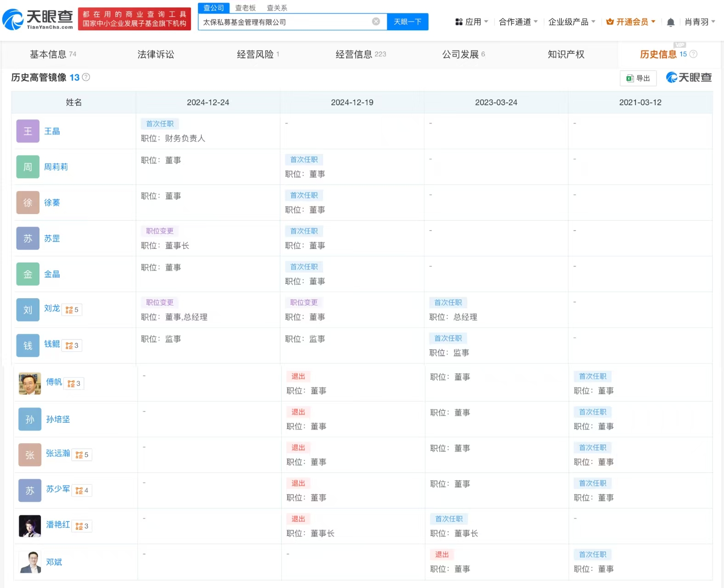Click 刘龙's blue avatar

(x=28, y=310)
